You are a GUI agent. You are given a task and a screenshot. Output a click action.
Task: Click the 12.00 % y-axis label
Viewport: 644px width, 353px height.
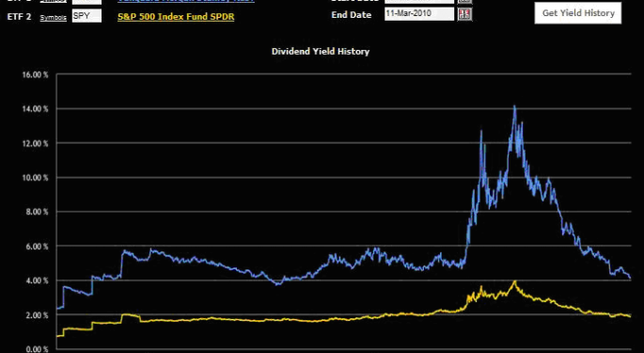36,144
